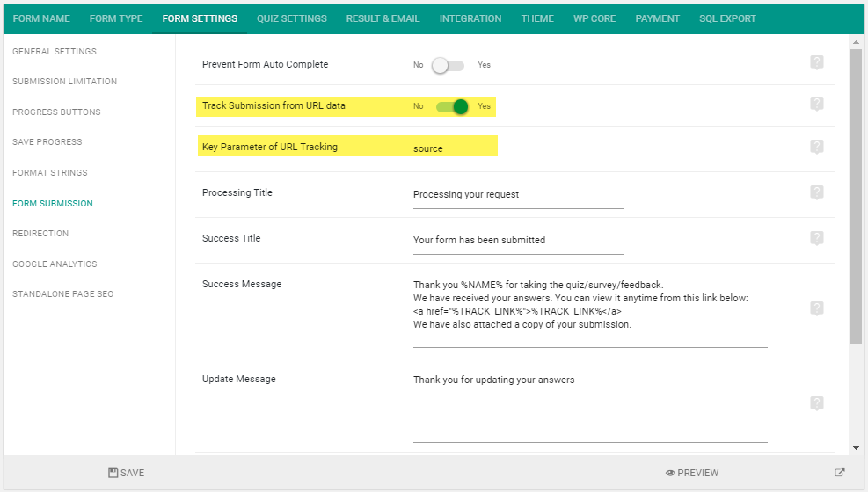Viewport: 868px width, 492px height.
Task: Switch to the Form Type tab
Action: point(116,18)
